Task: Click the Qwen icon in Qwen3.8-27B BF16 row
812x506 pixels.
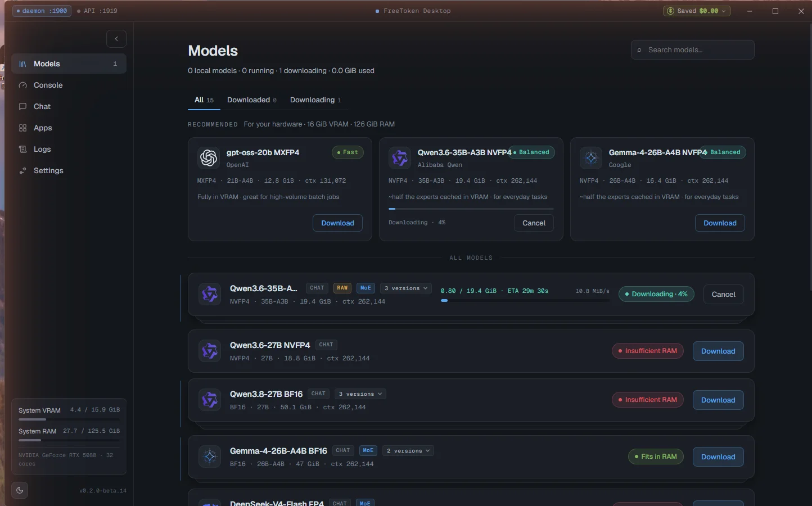Action: point(210,400)
